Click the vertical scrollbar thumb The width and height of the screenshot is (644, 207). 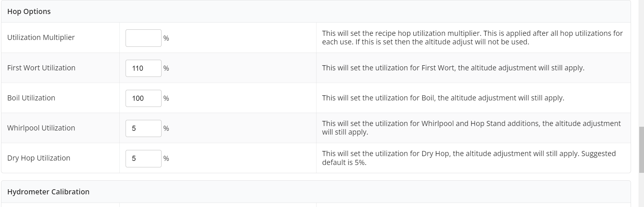tap(641, 150)
